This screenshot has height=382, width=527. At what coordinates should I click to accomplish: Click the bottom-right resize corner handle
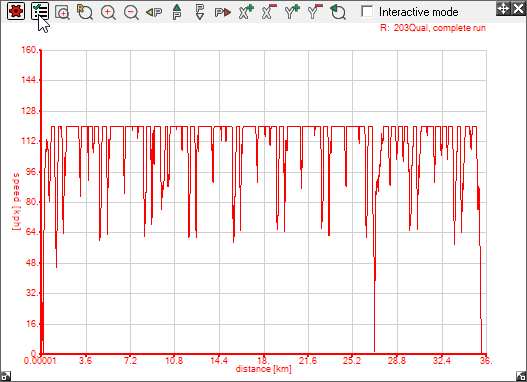click(x=521, y=376)
